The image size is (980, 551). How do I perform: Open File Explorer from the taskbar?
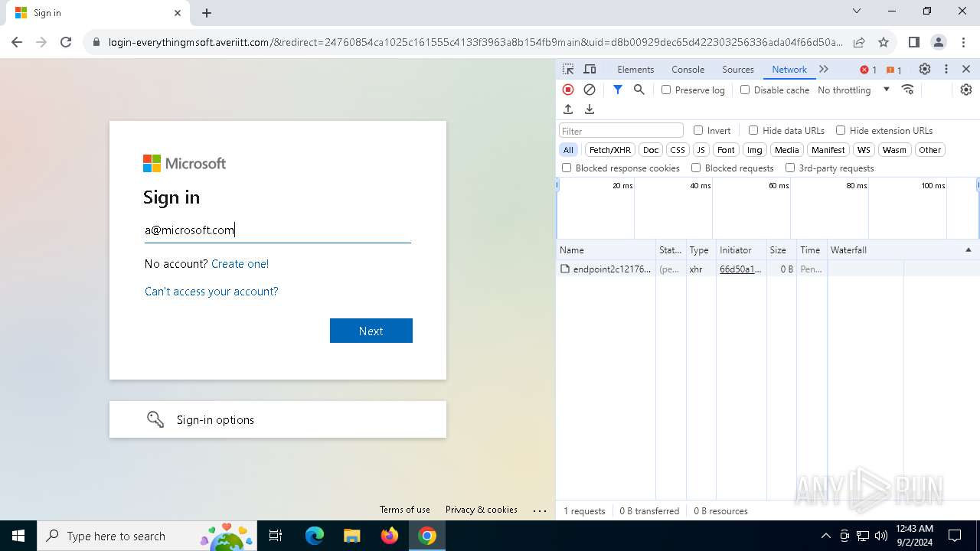(351, 536)
